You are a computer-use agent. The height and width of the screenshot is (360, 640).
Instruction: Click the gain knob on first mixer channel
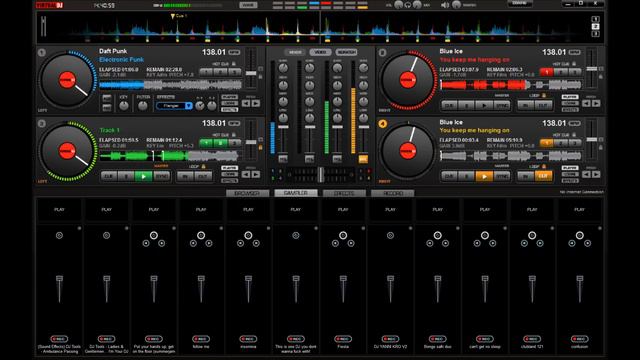coord(283,68)
